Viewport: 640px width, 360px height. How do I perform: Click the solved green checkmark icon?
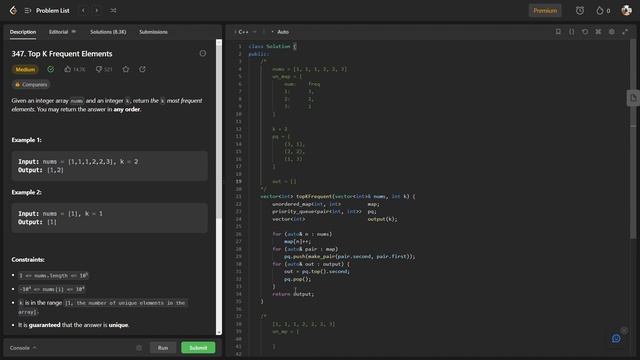coord(51,69)
